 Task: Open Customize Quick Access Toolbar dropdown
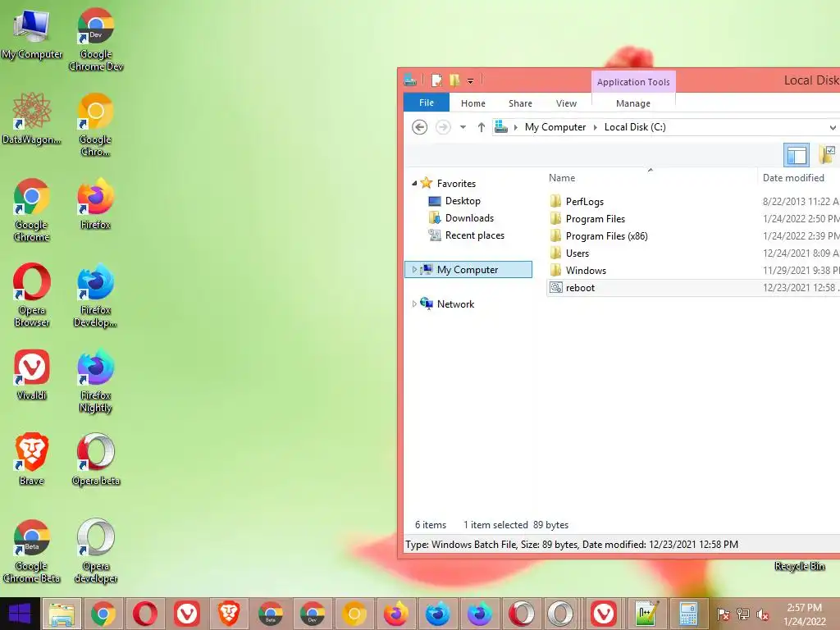tap(470, 81)
